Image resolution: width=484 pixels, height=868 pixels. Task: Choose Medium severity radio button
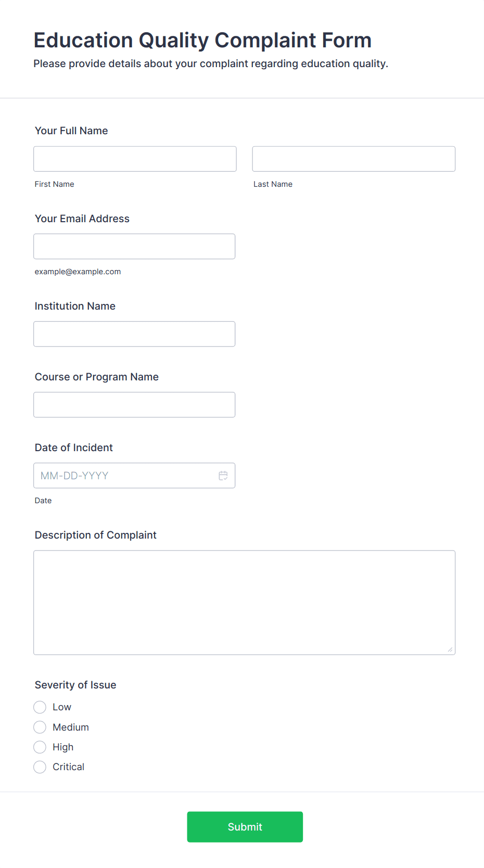point(40,727)
